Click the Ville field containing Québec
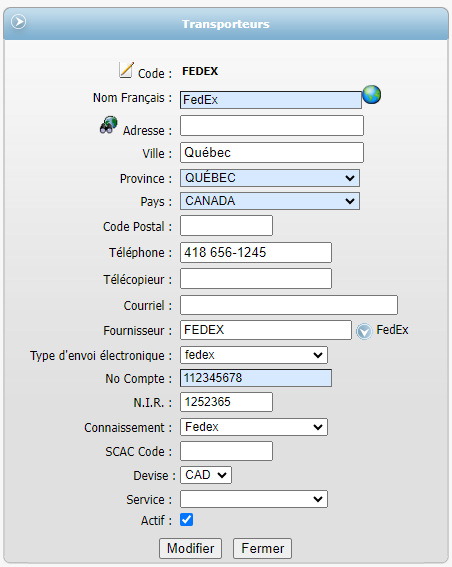This screenshot has height=567, width=452. (x=272, y=153)
